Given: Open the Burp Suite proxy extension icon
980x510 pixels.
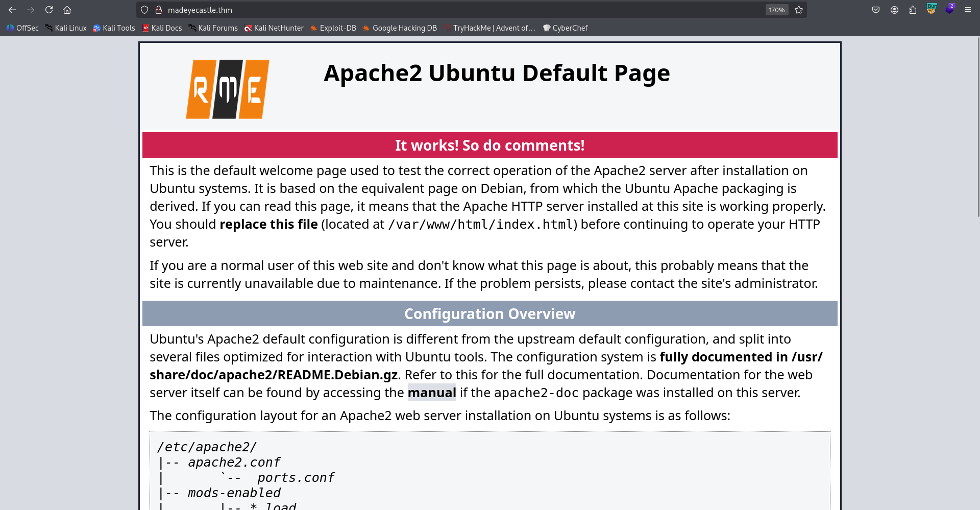Looking at the screenshot, I should [x=931, y=10].
